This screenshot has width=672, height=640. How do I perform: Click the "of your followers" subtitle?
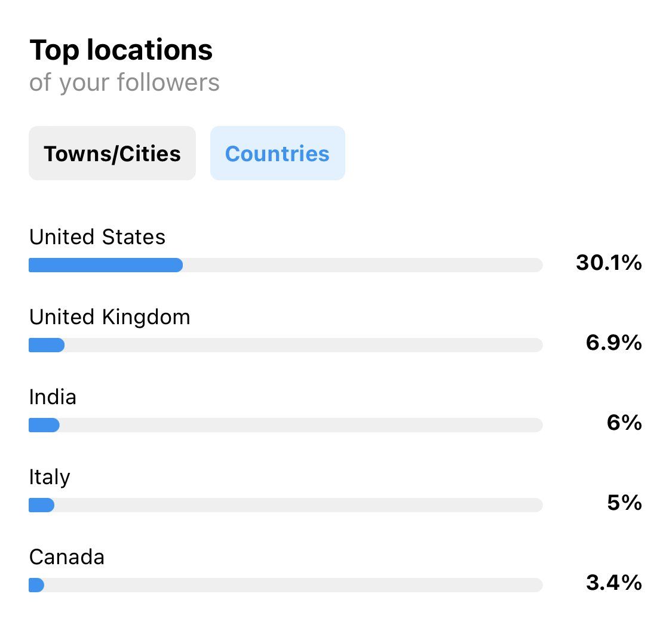coord(124,82)
